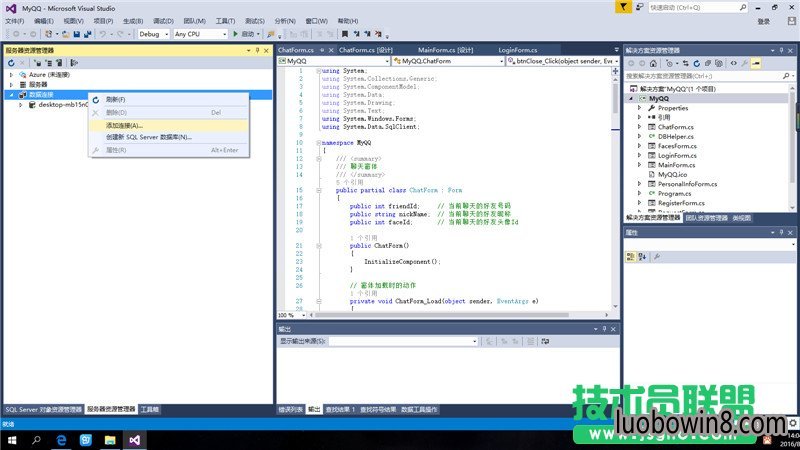Switch to ChatForm.cs [设计] tab
The height and width of the screenshot is (450, 800).
[x=366, y=50]
